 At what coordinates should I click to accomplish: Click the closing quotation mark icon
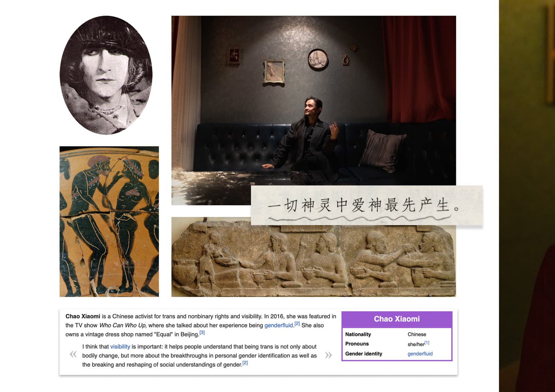coord(328,355)
